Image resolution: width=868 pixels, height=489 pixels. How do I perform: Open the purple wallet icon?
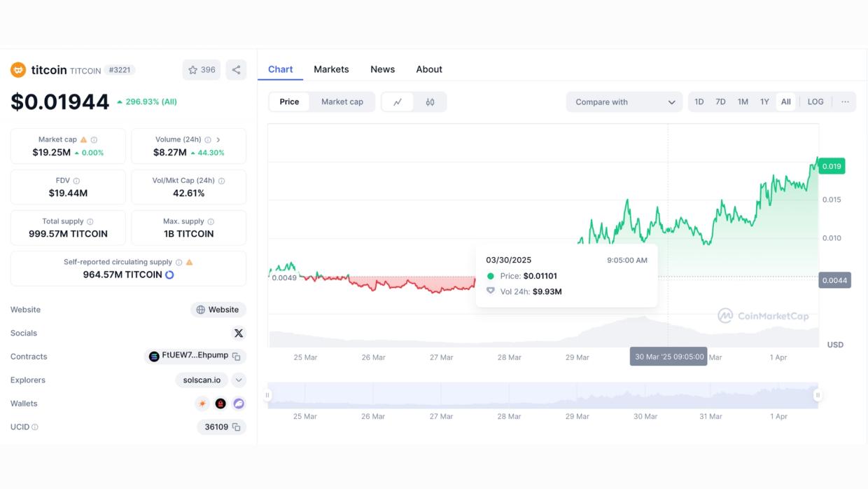pyautogui.click(x=239, y=404)
